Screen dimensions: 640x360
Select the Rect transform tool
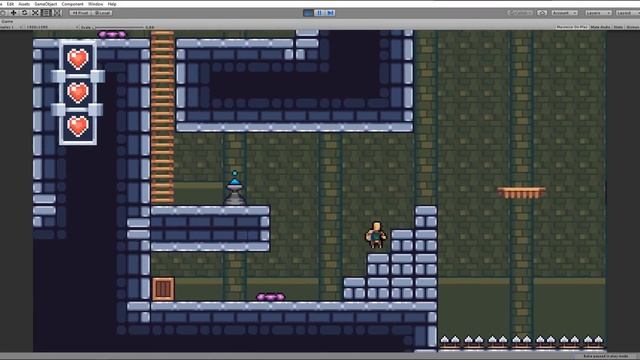click(47, 13)
